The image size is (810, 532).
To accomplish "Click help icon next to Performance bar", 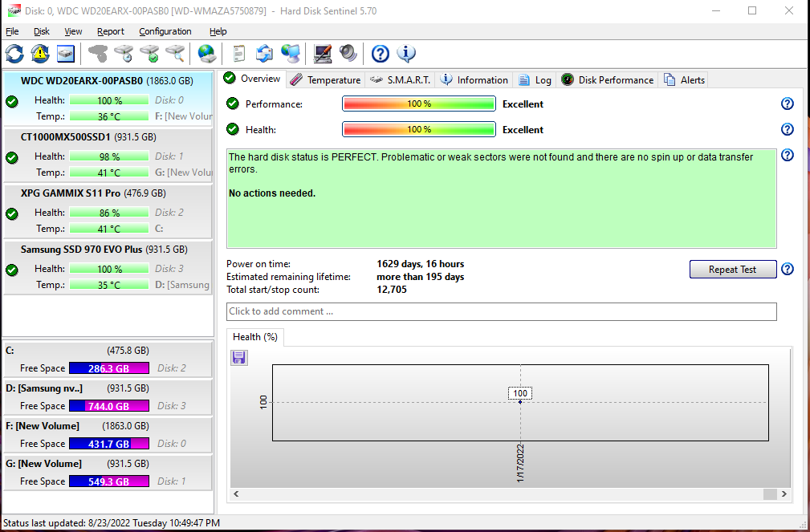I will [x=787, y=104].
